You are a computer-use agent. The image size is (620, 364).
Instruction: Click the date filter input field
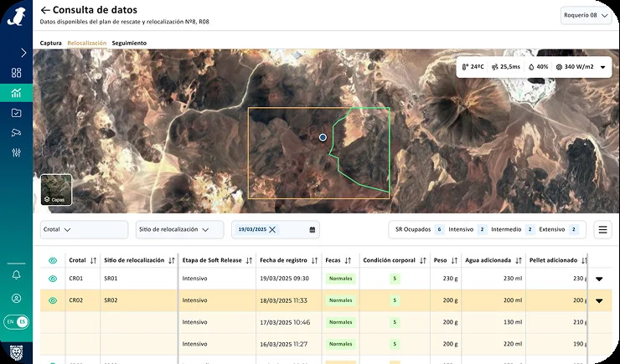coord(276,229)
